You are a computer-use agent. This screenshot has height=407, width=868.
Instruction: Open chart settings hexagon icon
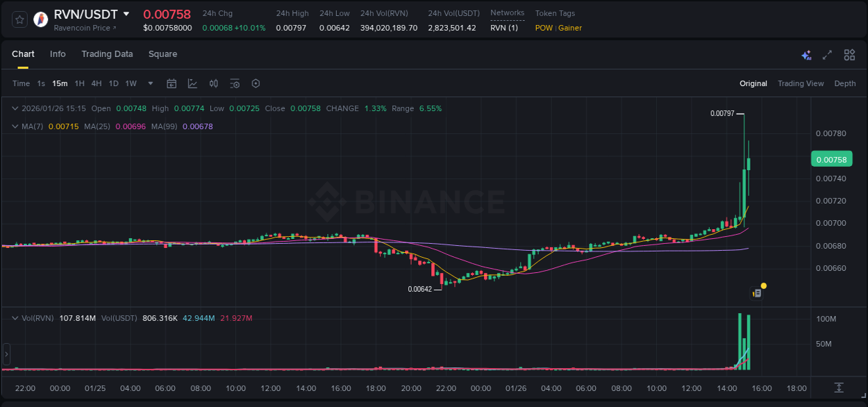click(x=256, y=83)
